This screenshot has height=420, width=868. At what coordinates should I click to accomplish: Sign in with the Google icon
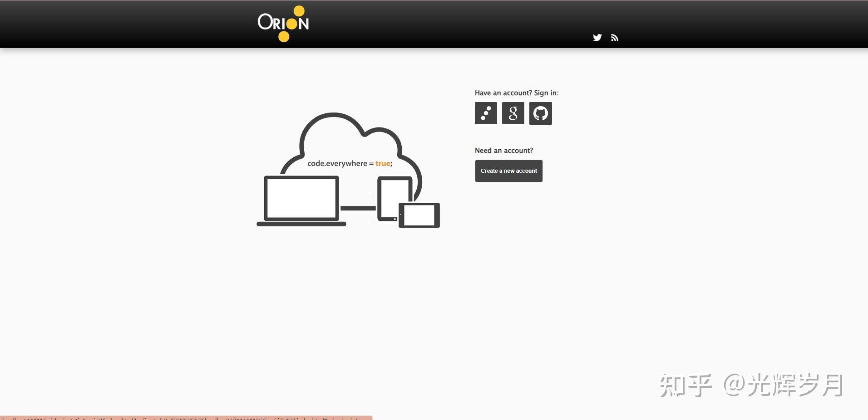513,113
